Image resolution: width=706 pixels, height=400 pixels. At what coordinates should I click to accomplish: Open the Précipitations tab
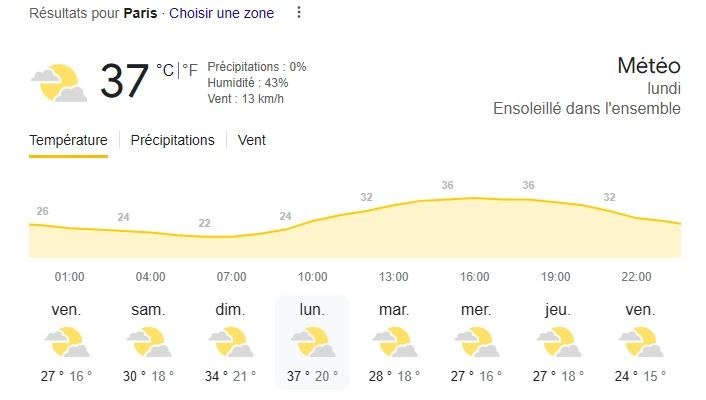coord(172,140)
